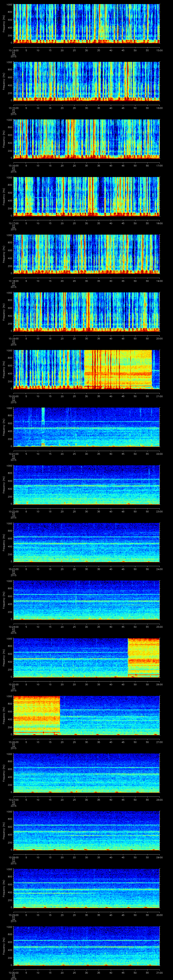Click the loud yellow-red noise block in the 10:20:00 panel

tap(118, 369)
